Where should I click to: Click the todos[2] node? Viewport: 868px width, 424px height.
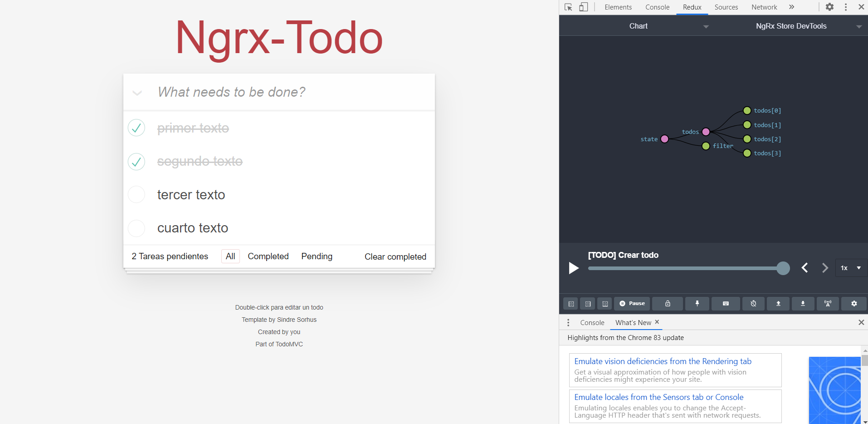point(747,139)
